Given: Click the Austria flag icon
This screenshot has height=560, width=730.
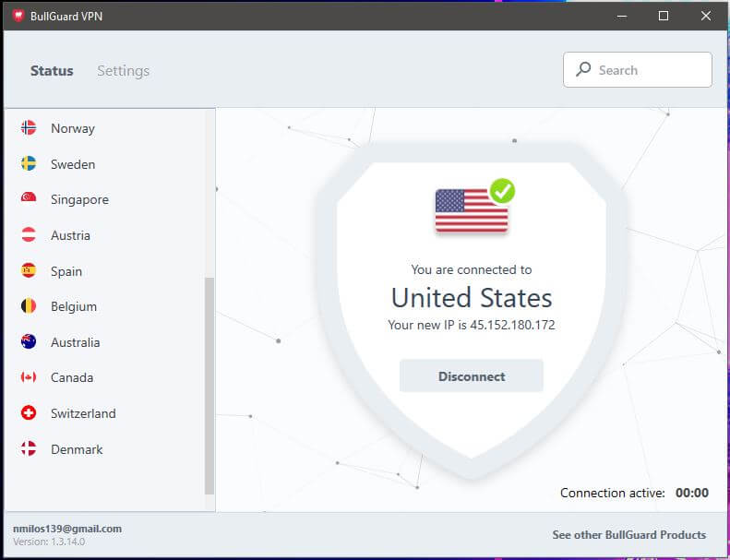Looking at the screenshot, I should [29, 234].
